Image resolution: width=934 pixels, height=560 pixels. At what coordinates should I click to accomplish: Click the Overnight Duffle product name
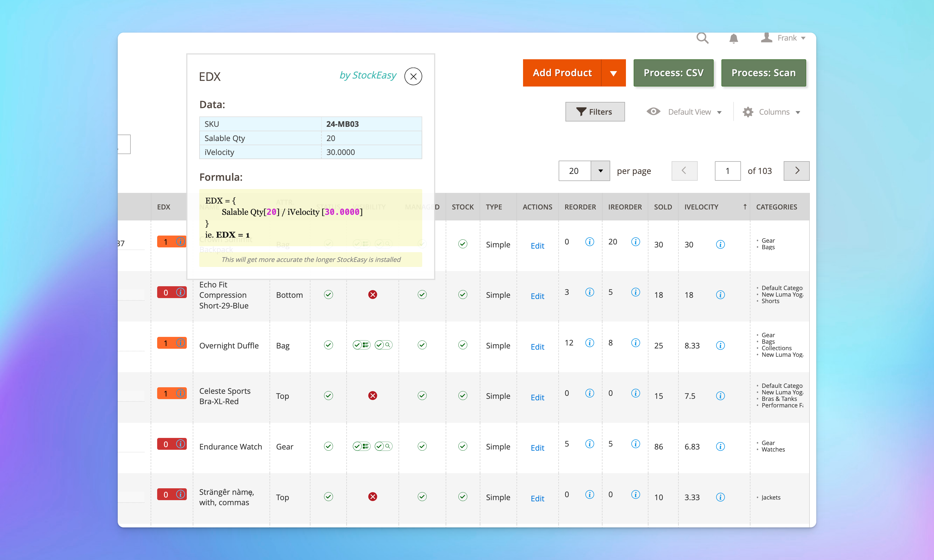229,346
